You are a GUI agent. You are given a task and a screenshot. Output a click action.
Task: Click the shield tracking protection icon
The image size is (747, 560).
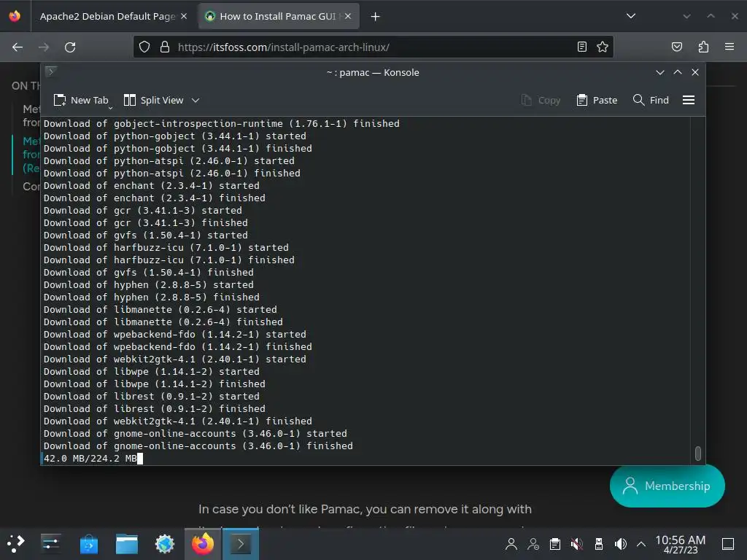(x=144, y=47)
